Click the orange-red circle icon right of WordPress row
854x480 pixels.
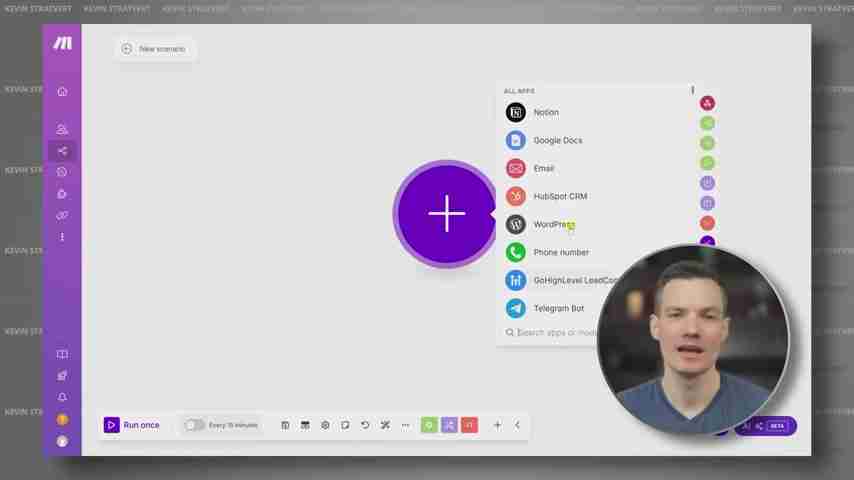click(707, 223)
